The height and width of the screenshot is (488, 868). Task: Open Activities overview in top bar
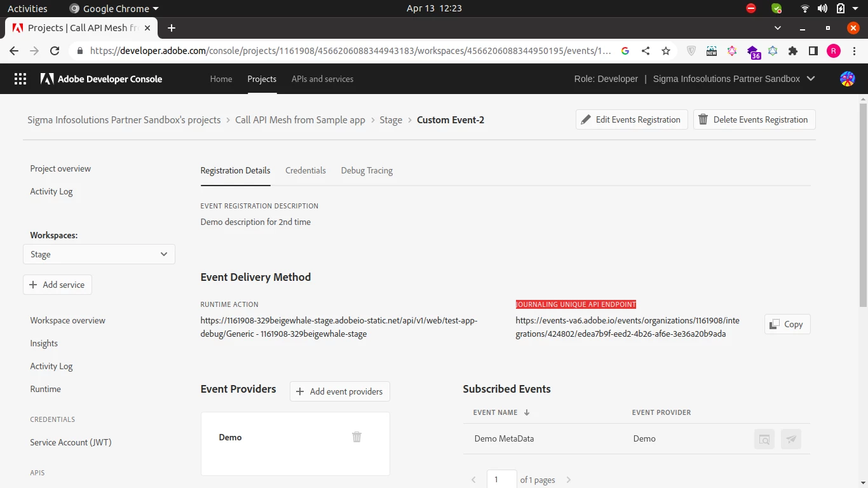click(27, 8)
